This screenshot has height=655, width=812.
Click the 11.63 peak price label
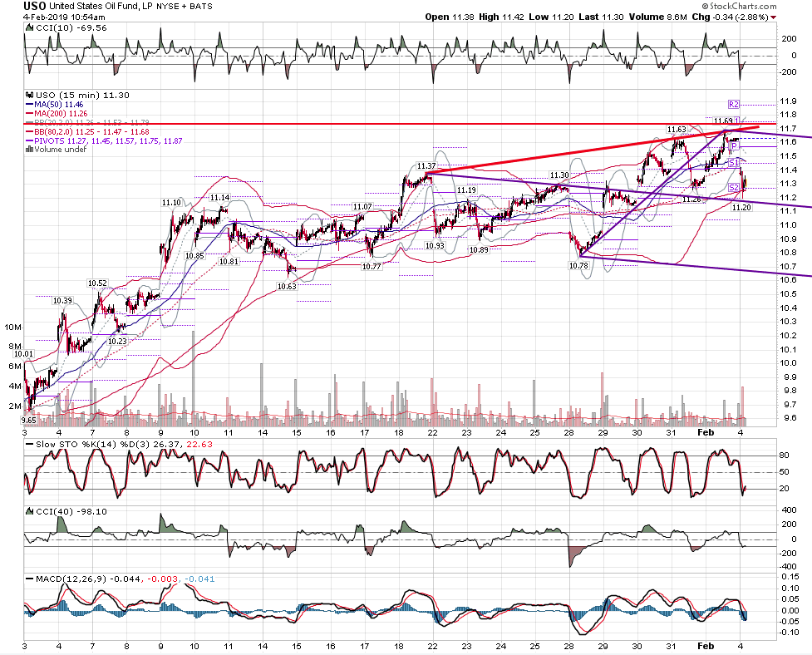pyautogui.click(x=677, y=130)
